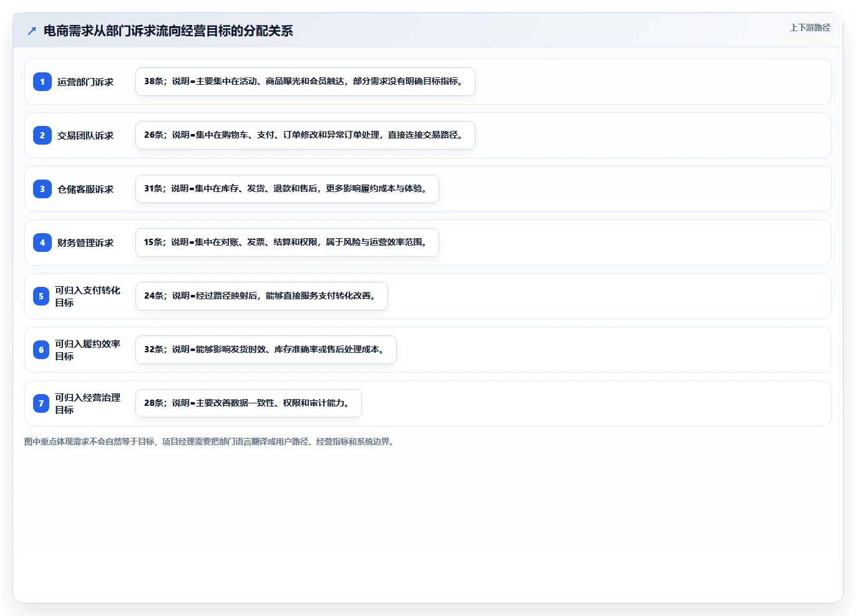This screenshot has height=616, width=856.
Task: Select the 财务管理诉求 label
Action: (x=85, y=243)
